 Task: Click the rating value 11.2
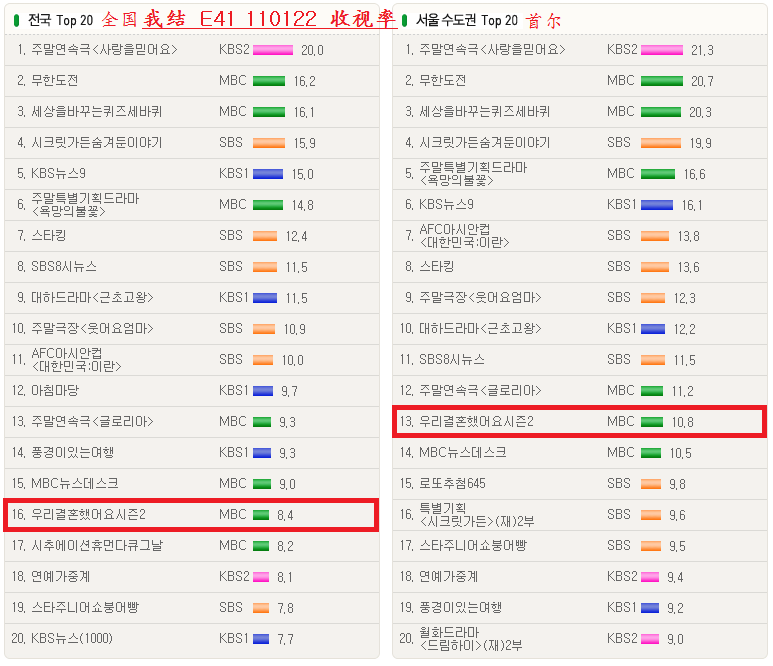click(682, 392)
